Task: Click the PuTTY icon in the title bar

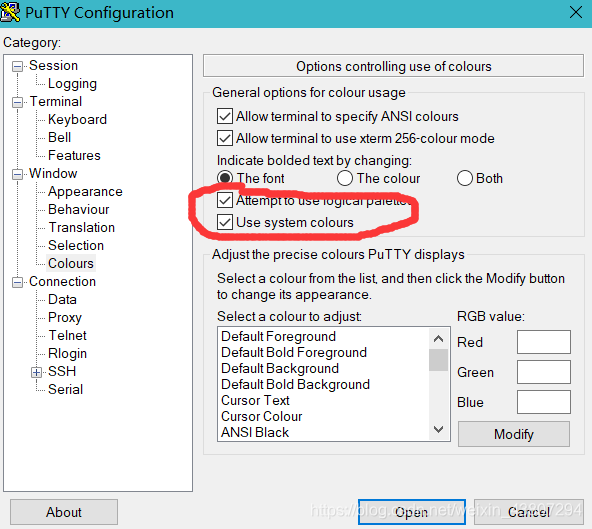Action: pos(10,12)
